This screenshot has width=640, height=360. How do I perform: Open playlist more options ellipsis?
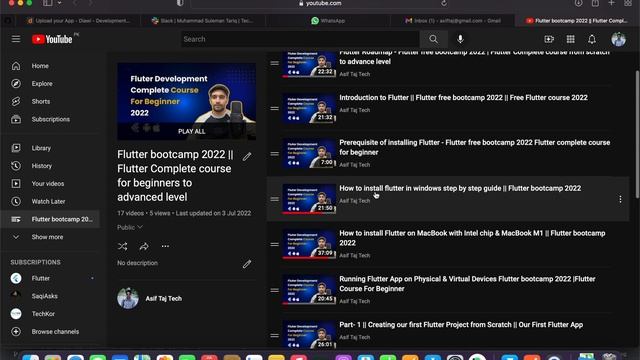click(165, 246)
